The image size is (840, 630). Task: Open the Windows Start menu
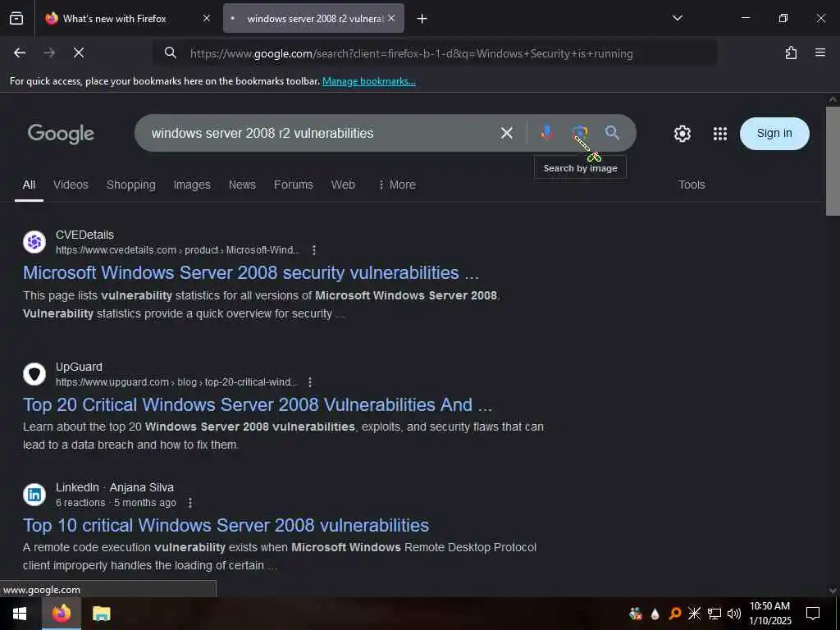(20, 614)
